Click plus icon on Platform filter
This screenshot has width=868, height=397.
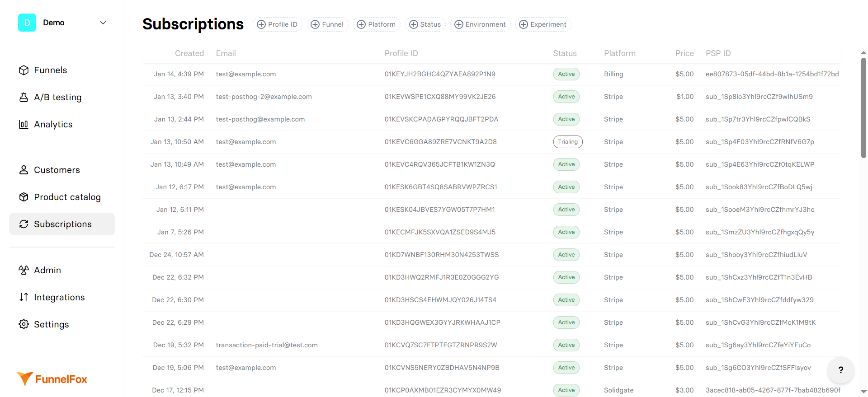361,24
